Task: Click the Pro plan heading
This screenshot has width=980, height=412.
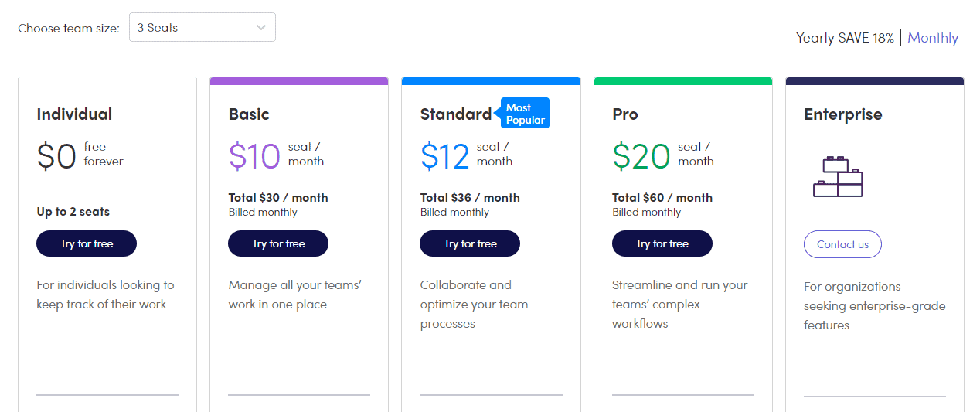Action: [x=625, y=114]
